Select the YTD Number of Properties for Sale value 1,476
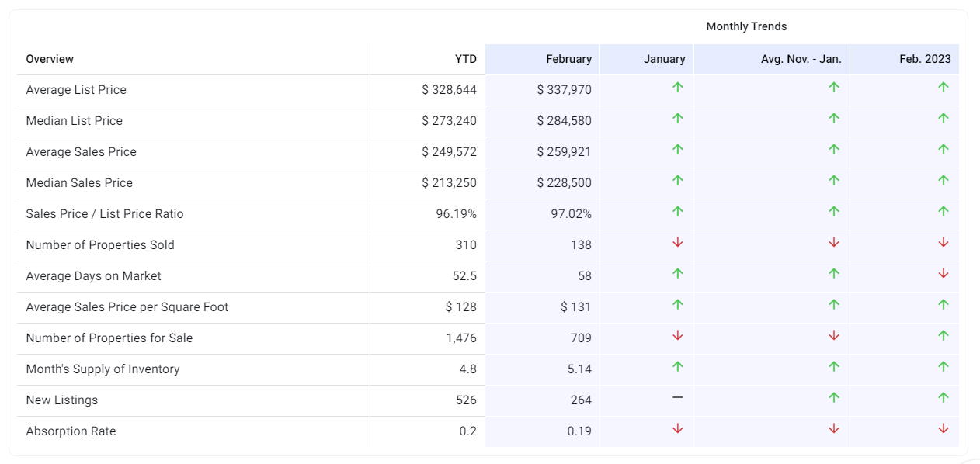The height and width of the screenshot is (464, 980). [x=461, y=338]
